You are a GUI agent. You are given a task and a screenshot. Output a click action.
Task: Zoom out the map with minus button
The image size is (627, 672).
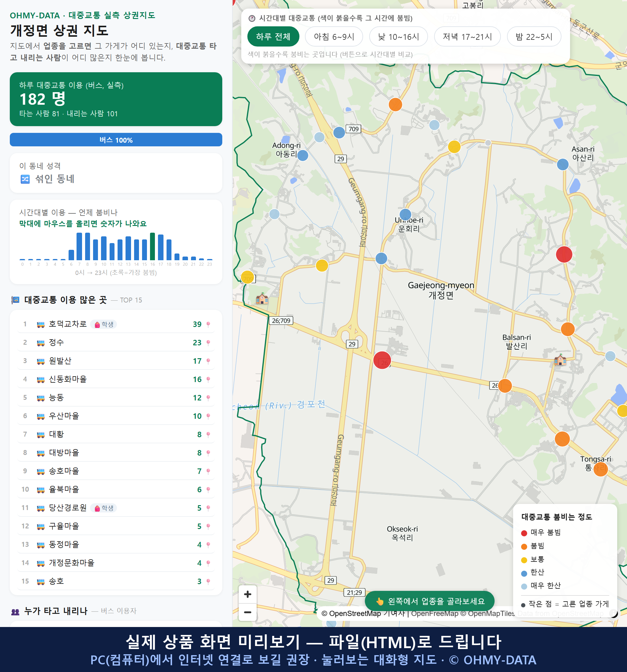[x=247, y=612]
